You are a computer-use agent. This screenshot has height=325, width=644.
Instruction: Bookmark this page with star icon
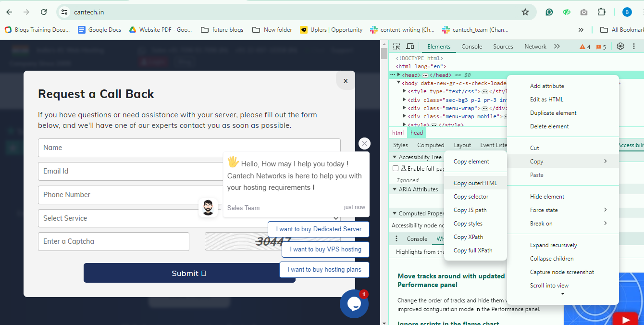(525, 12)
